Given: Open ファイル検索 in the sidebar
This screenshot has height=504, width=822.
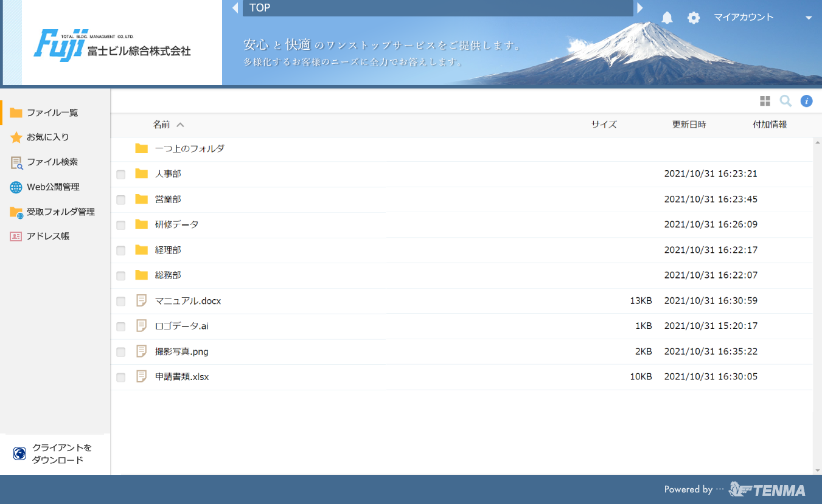Looking at the screenshot, I should 52,162.
